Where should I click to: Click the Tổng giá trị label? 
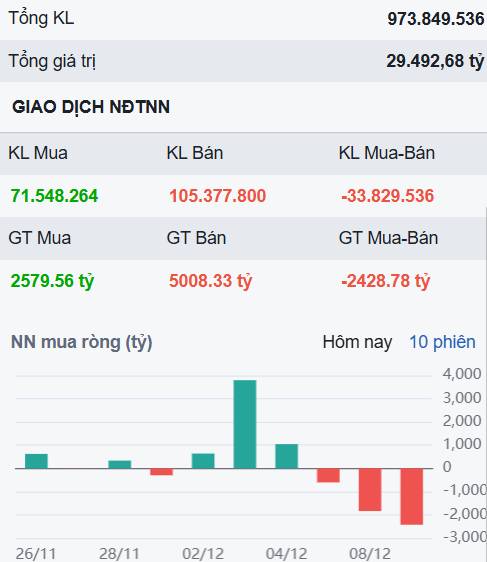52,61
